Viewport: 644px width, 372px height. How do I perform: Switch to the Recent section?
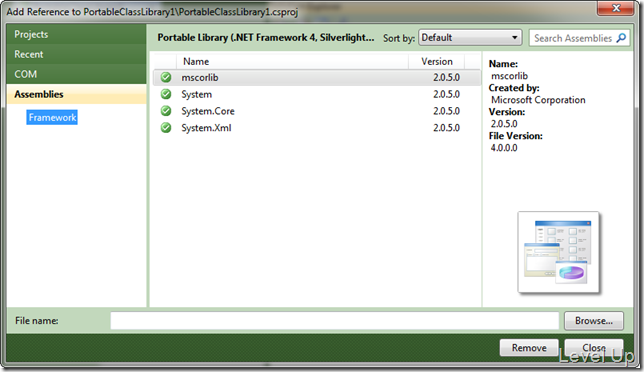point(76,54)
